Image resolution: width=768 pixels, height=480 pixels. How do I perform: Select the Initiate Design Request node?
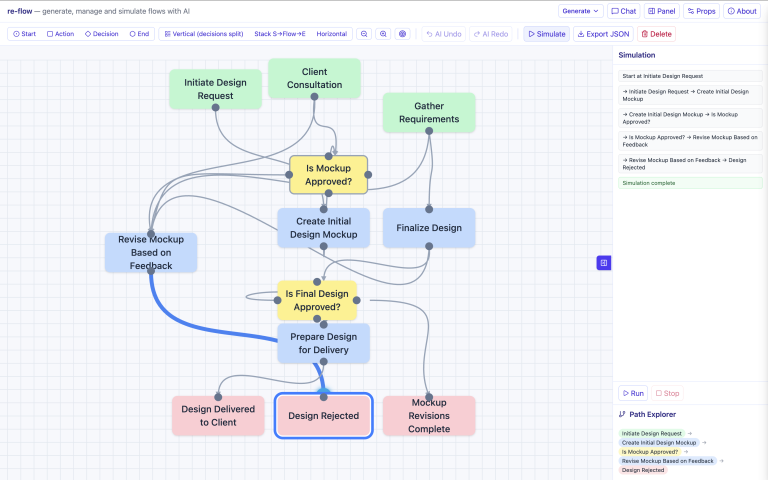coord(216,89)
